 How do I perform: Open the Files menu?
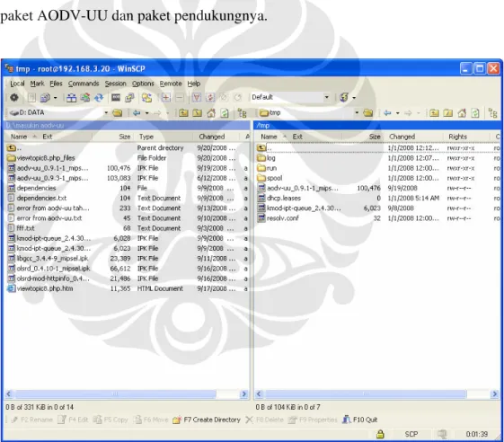point(56,84)
